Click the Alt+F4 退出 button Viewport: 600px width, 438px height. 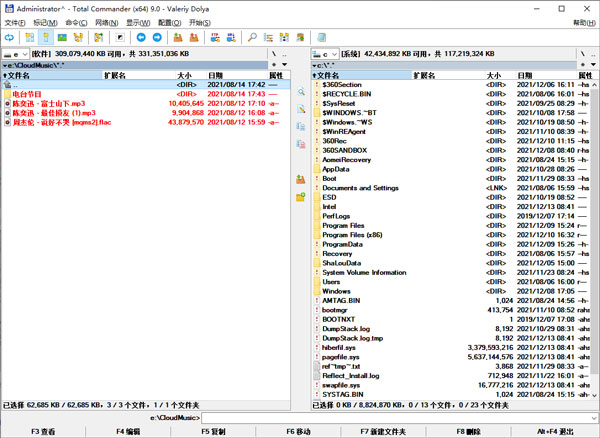click(x=555, y=431)
